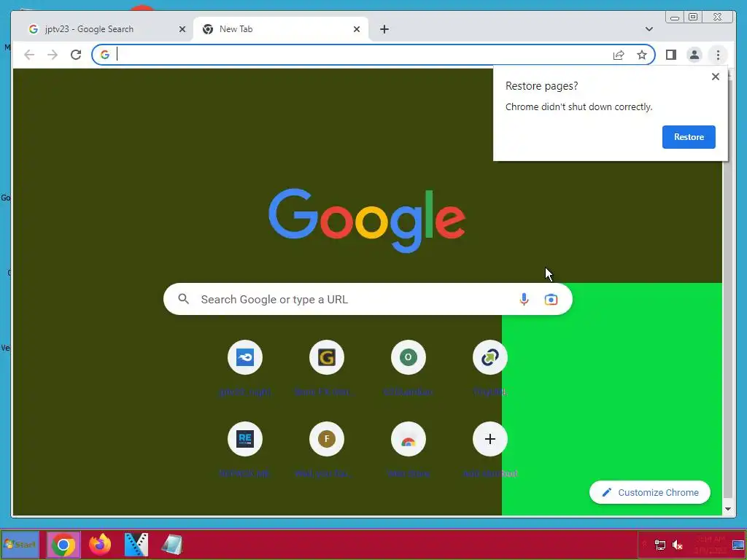Screen dimensions: 747x560
Task: Open the blue swirl-logo shortcut tile
Action: pos(245,357)
